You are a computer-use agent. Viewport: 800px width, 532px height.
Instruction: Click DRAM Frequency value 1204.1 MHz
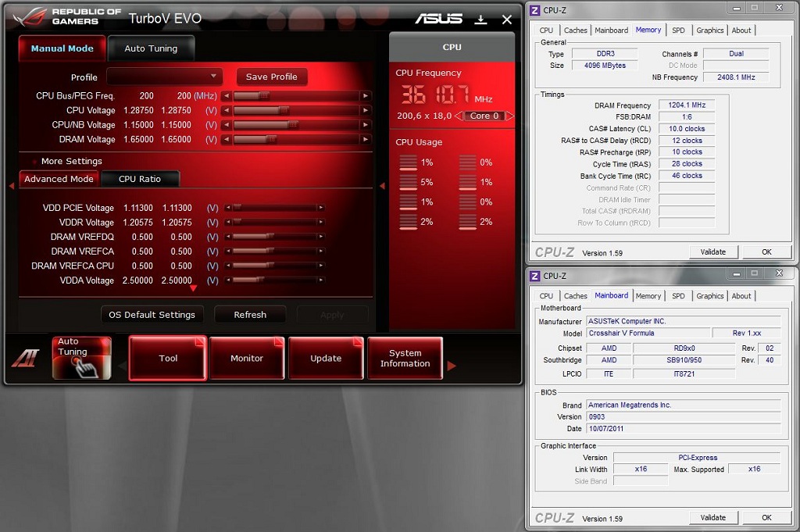pyautogui.click(x=687, y=105)
